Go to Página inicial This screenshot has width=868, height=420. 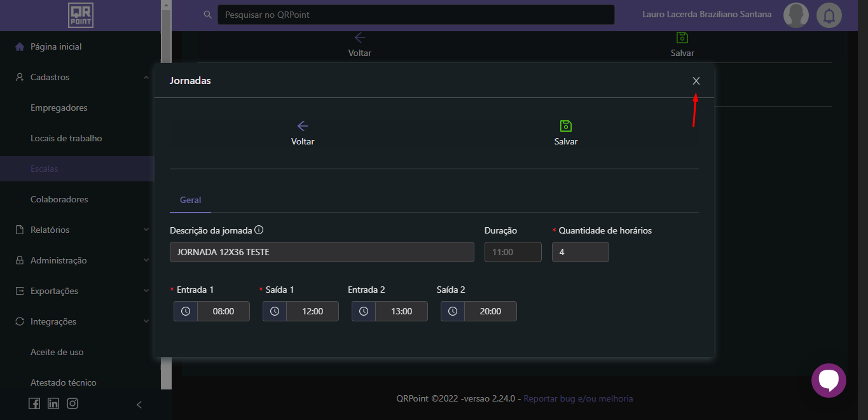[x=56, y=46]
